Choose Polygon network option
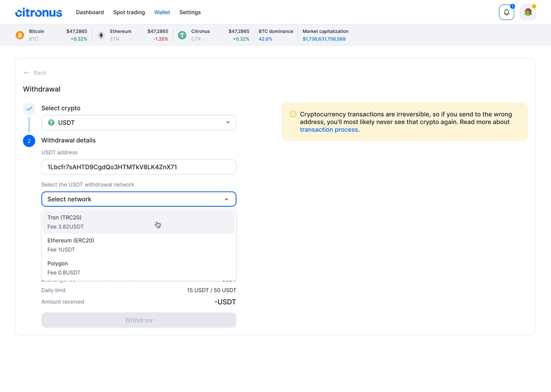This screenshot has height=392, width=551. tap(139, 268)
